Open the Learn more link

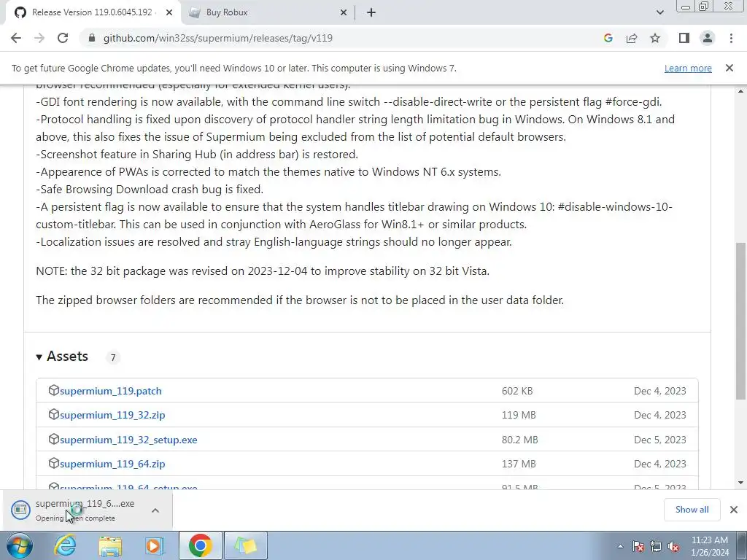(688, 68)
